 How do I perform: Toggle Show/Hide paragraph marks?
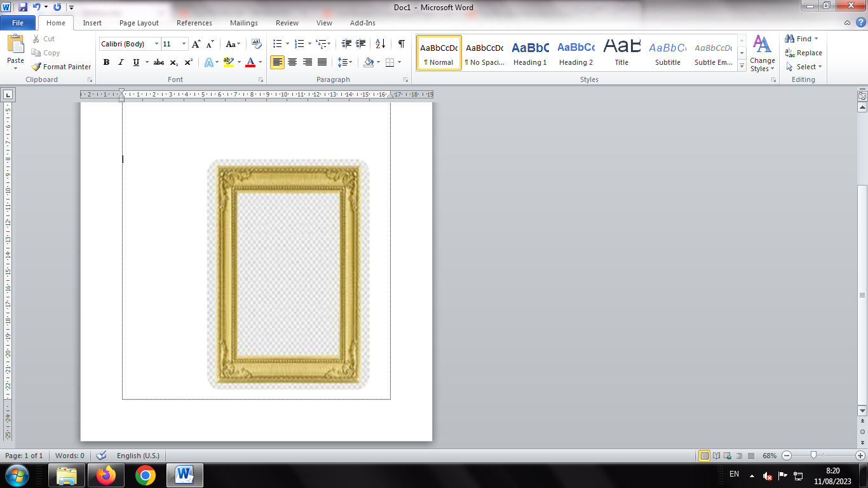pos(401,44)
